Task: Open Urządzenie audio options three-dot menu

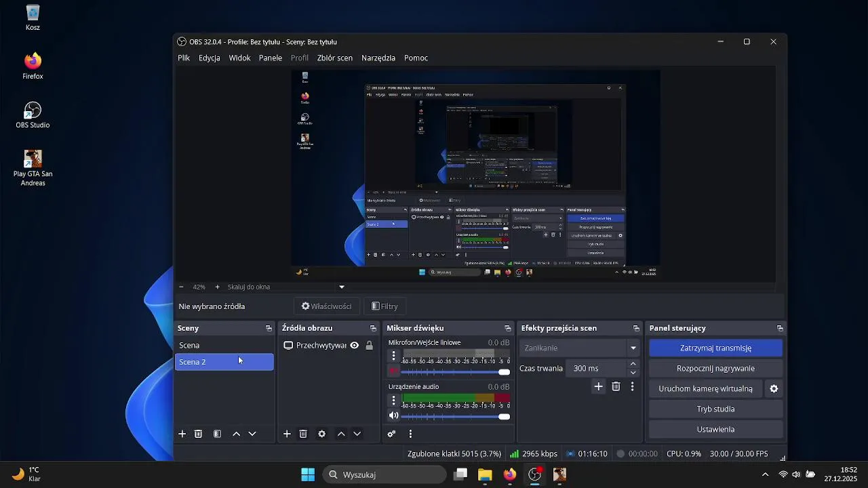Action: point(393,400)
